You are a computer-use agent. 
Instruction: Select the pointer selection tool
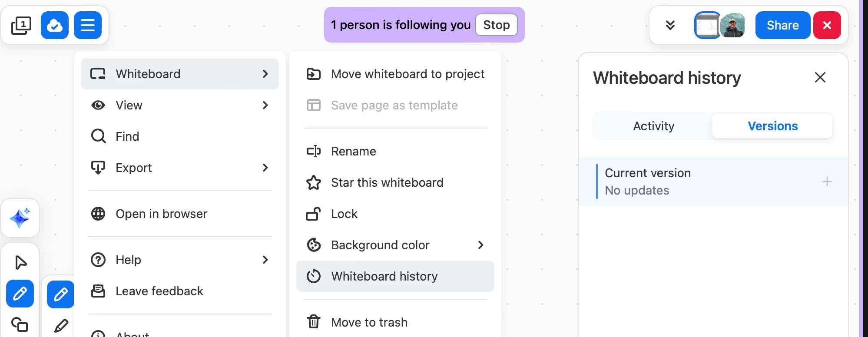tap(20, 262)
